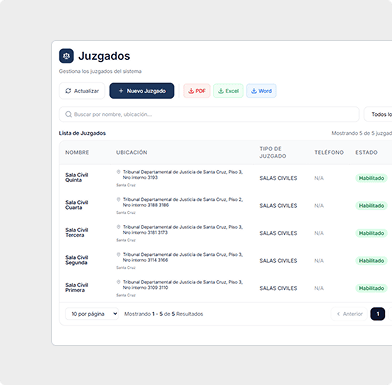Select page 1 in pagination
This screenshot has width=392, height=385.
378,314
